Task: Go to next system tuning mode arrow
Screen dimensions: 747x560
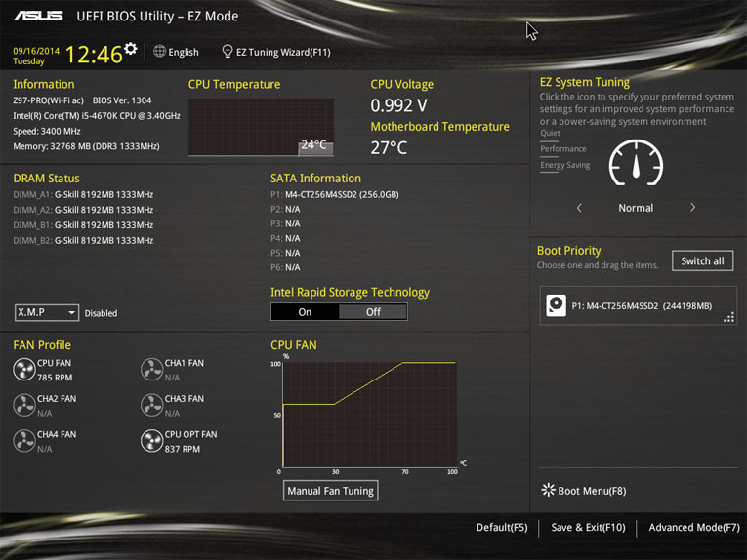Action: click(x=692, y=208)
